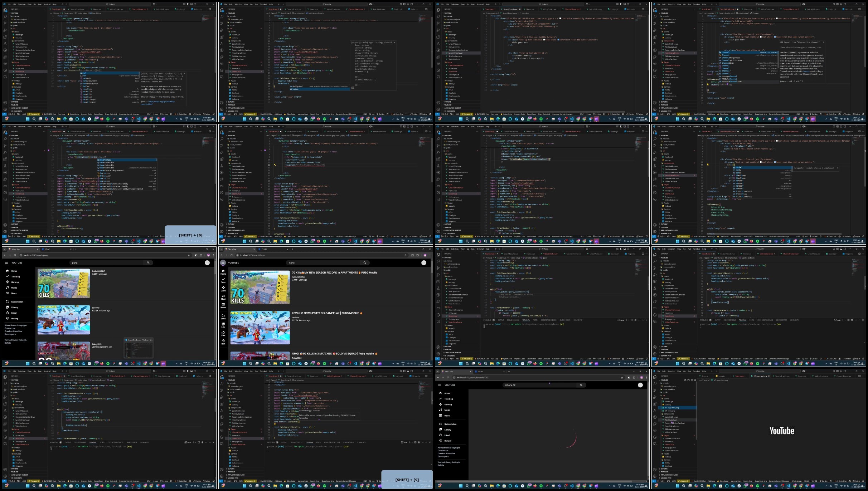This screenshot has height=491, width=868.
Task: Switch to index.js tab in the YT-logo-text.png window
Action: 722,376
